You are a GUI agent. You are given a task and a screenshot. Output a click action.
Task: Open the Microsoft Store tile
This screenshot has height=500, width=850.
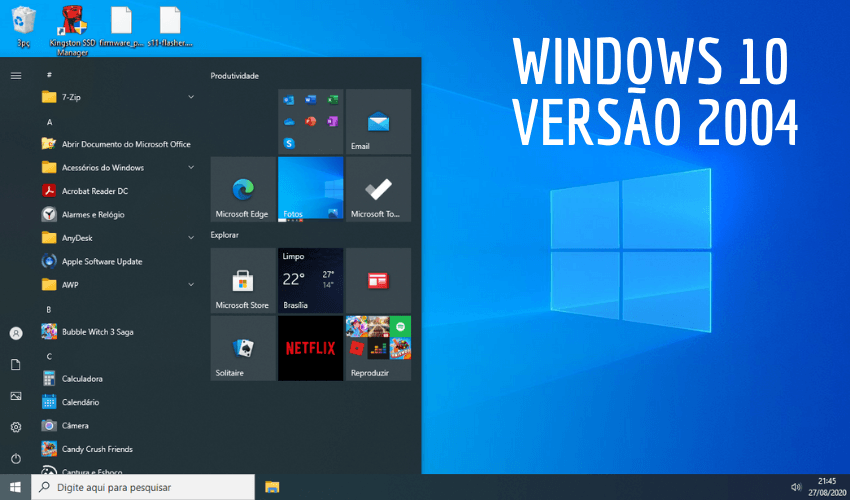(243, 280)
